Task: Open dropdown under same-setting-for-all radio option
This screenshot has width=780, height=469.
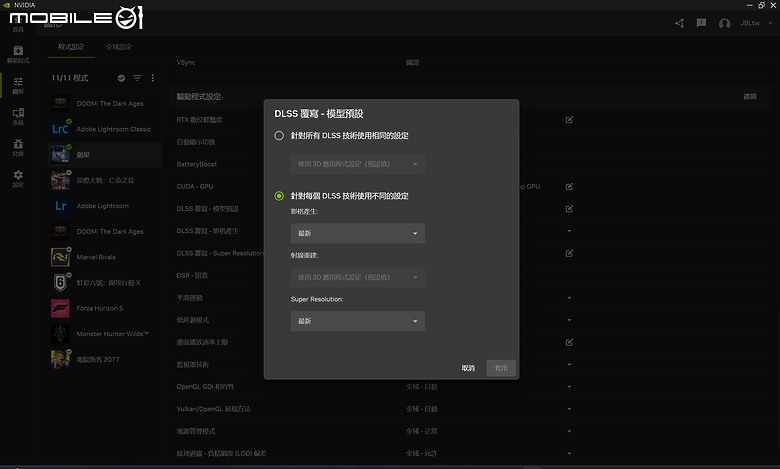Action: pyautogui.click(x=358, y=164)
